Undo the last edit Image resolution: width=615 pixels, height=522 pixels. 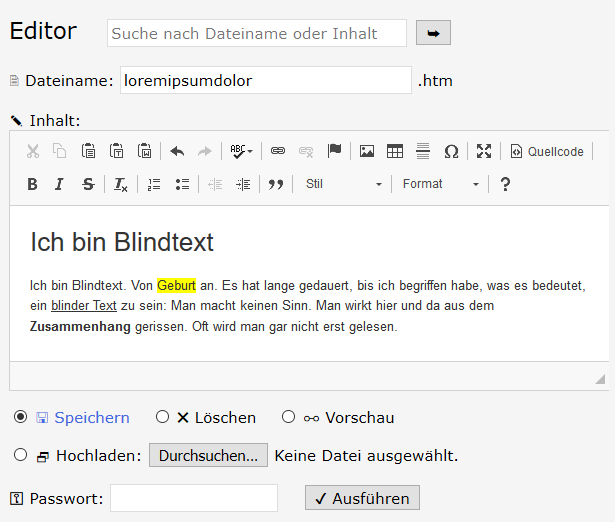(x=177, y=151)
